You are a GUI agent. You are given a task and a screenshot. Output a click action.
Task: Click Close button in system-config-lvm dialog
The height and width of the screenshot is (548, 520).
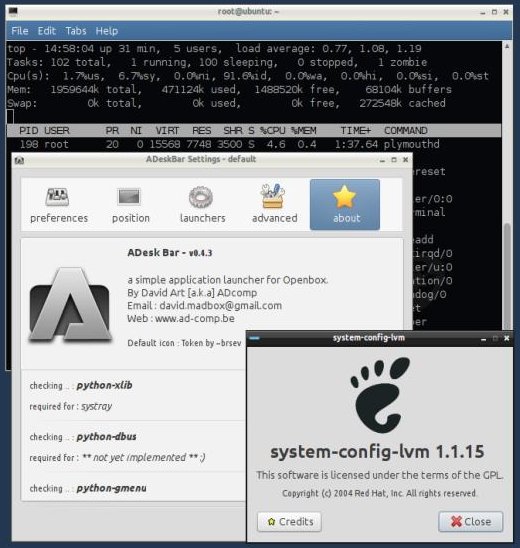pyautogui.click(x=471, y=522)
